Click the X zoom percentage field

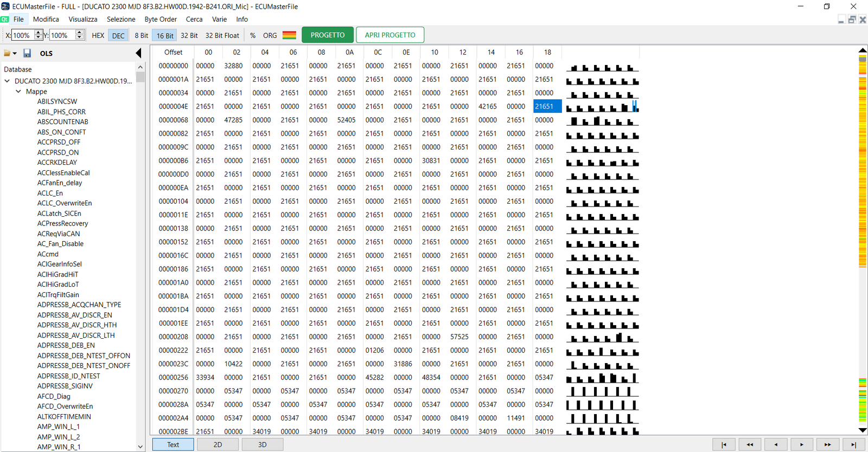[22, 35]
